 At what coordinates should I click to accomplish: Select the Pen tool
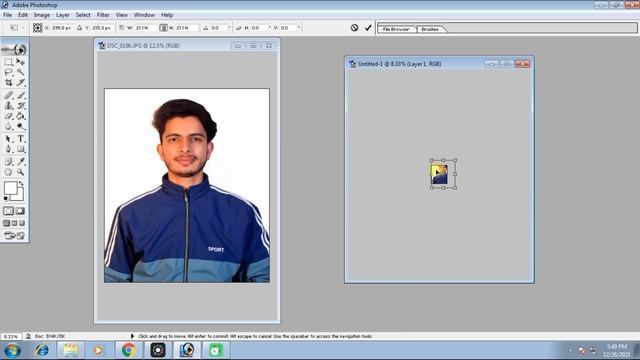point(9,149)
